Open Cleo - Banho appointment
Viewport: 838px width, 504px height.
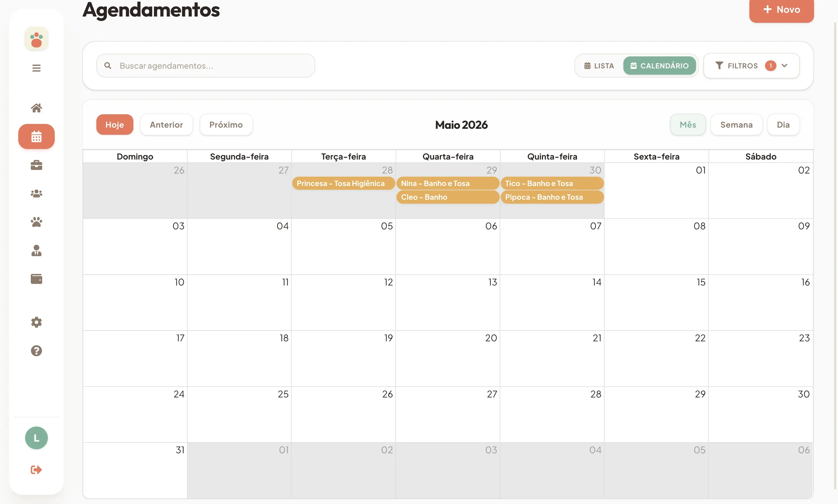448,197
